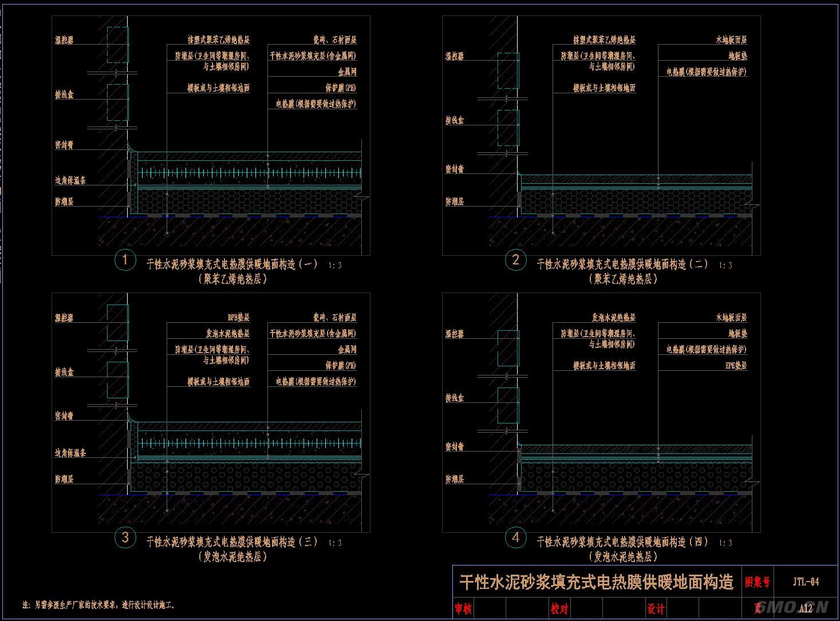This screenshot has height=621, width=840.
Task: Select 挤塑式聚苯乙烯绝热层 text in detail 1
Action: (219, 40)
